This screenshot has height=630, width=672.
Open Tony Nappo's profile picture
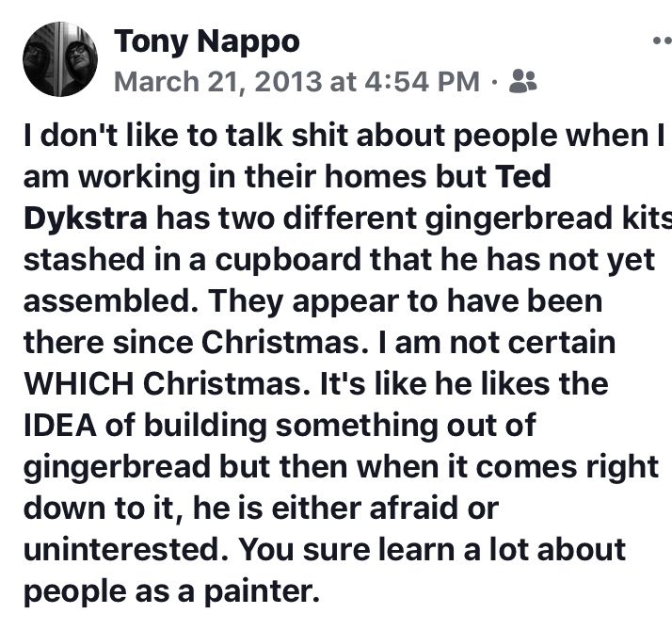[x=60, y=59]
